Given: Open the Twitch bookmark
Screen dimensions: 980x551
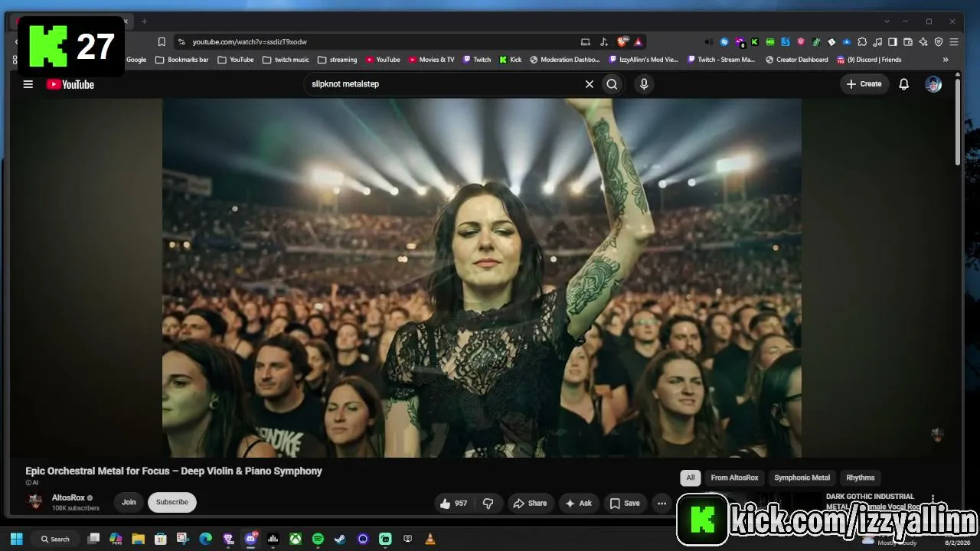Looking at the screenshot, I should (x=477, y=60).
